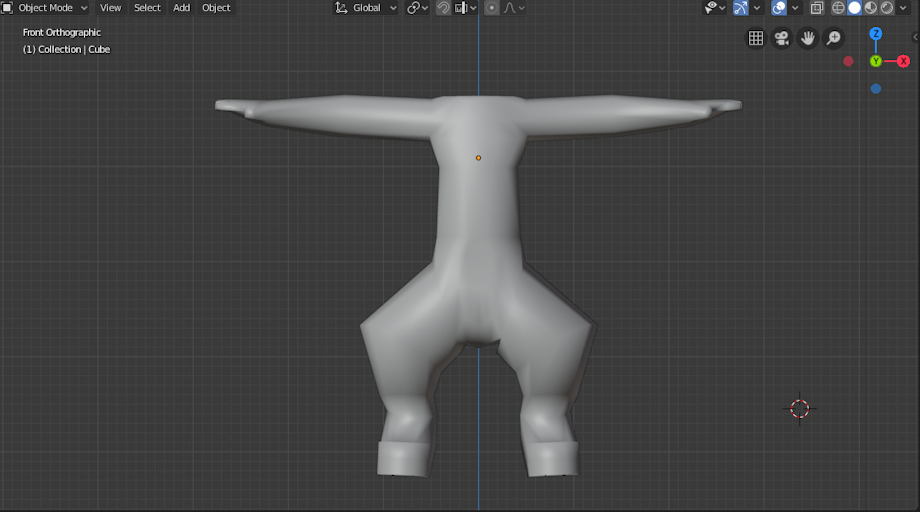Click the camera view icon
Image resolution: width=920 pixels, height=512 pixels.
coord(782,38)
